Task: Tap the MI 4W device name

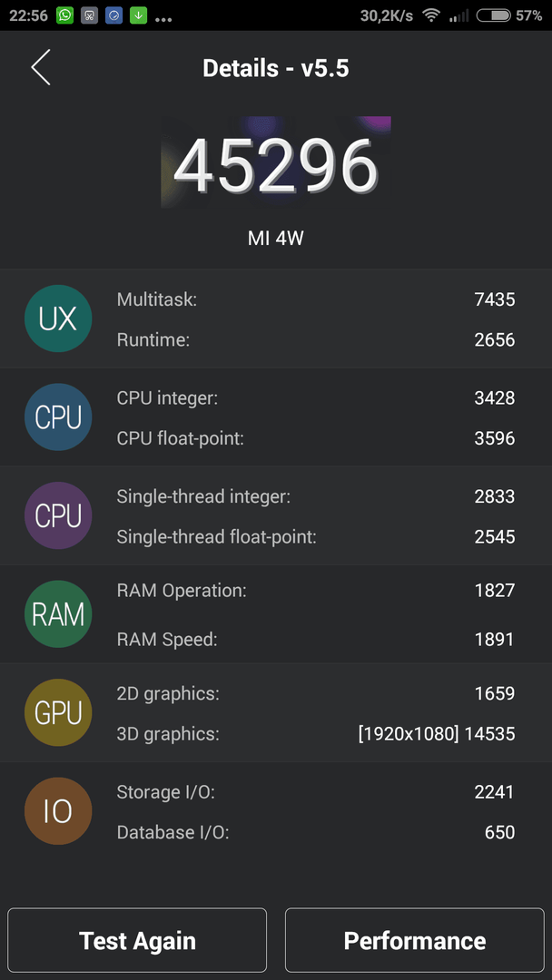Action: tap(276, 238)
